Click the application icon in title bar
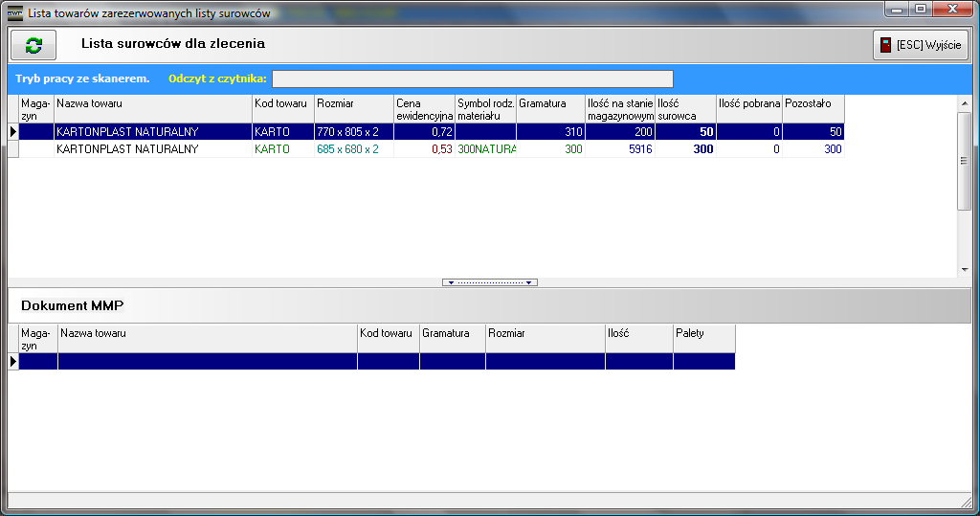Screen dimensions: 980x516 tap(14, 13)
